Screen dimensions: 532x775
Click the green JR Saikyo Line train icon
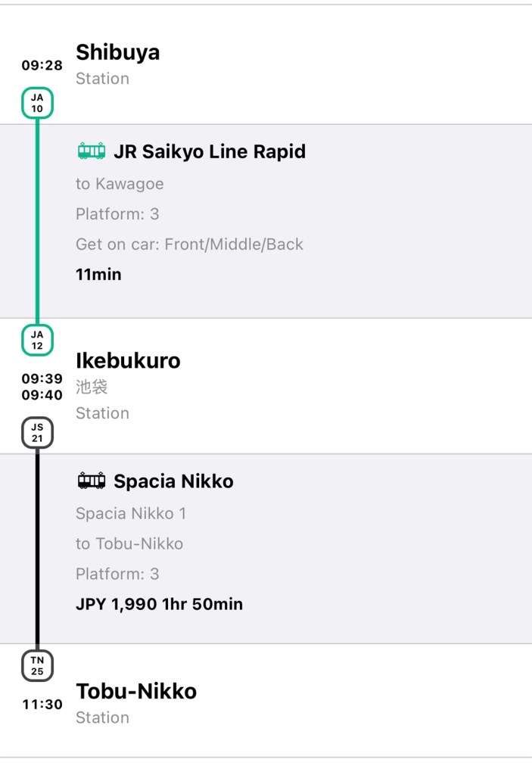(91, 151)
